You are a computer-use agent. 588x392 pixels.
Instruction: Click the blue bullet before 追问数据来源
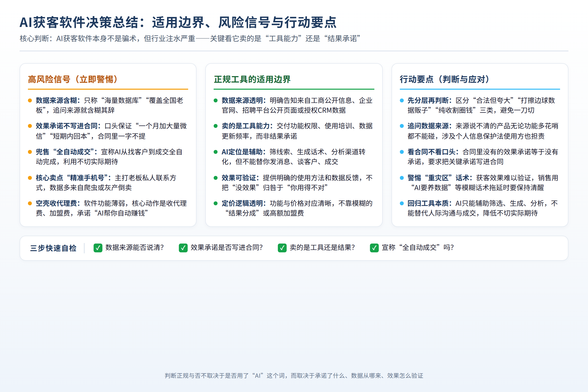pyautogui.click(x=402, y=126)
